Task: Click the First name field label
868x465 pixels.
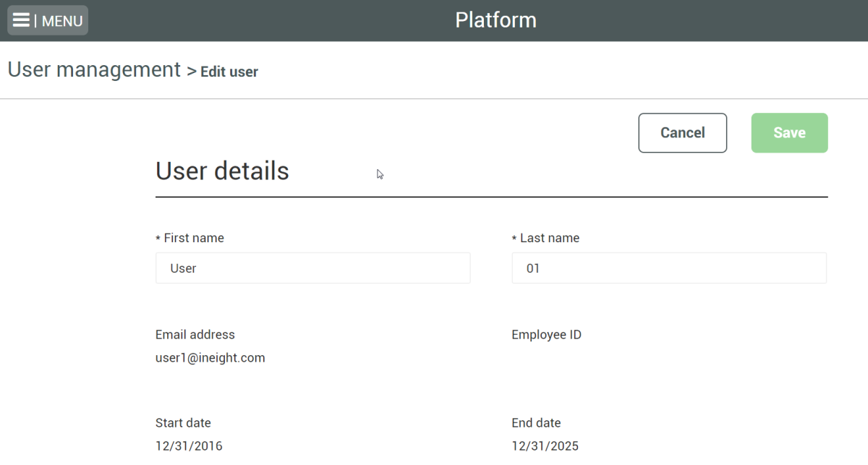Action: point(193,238)
